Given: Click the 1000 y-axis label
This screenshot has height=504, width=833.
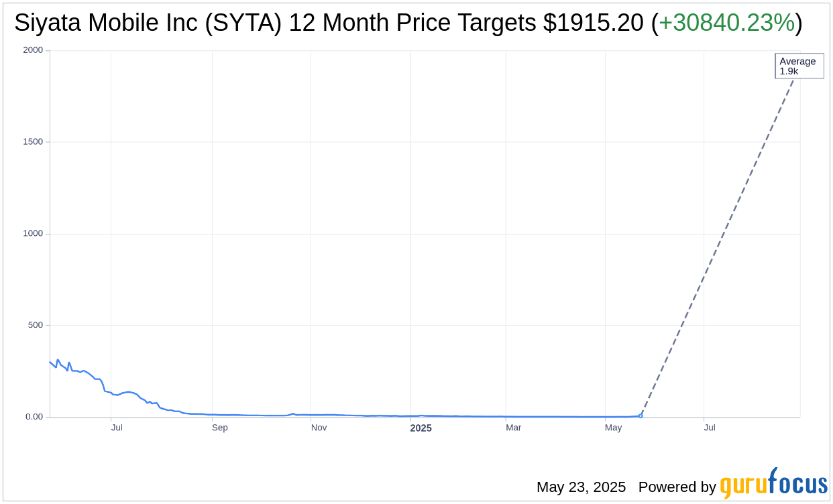Looking at the screenshot, I should tap(32, 234).
